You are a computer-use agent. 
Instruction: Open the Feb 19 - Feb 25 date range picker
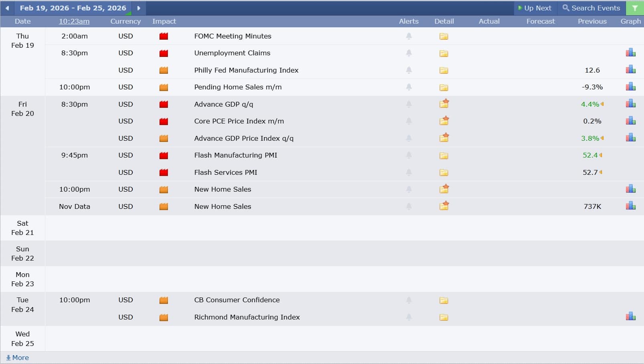[x=73, y=8]
